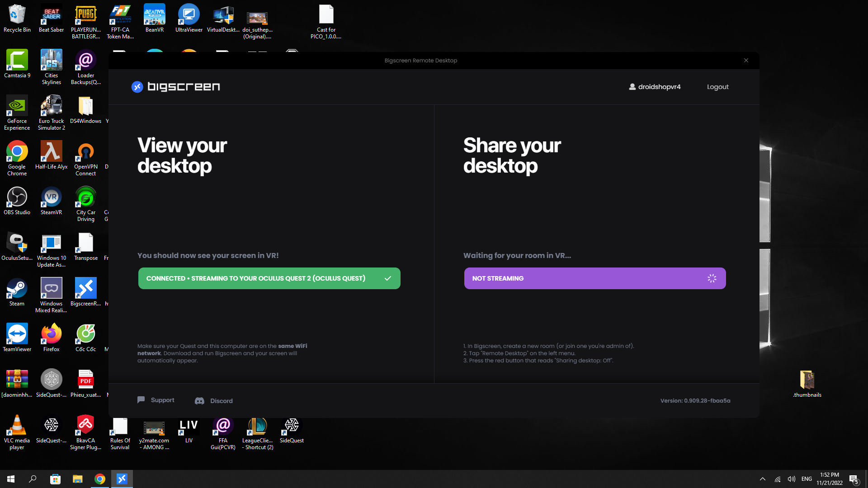
Task: Select the BigscreenRemoteDesktop desktop shortcut
Action: [86, 292]
